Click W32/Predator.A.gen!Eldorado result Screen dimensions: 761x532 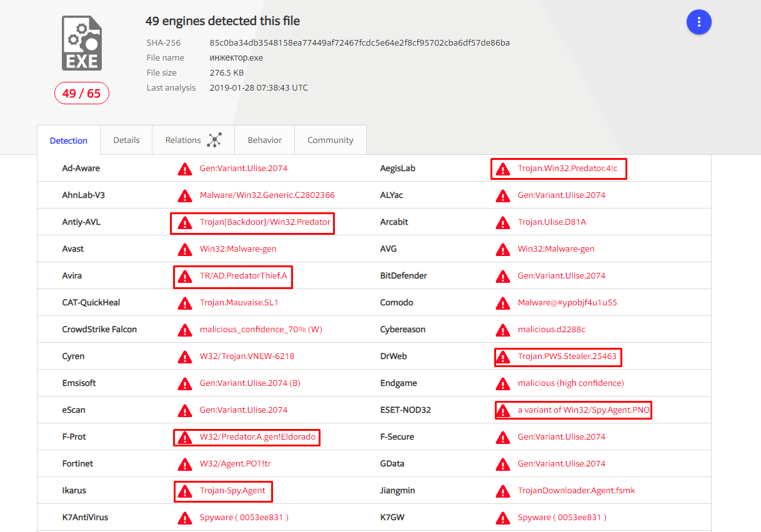coord(258,437)
